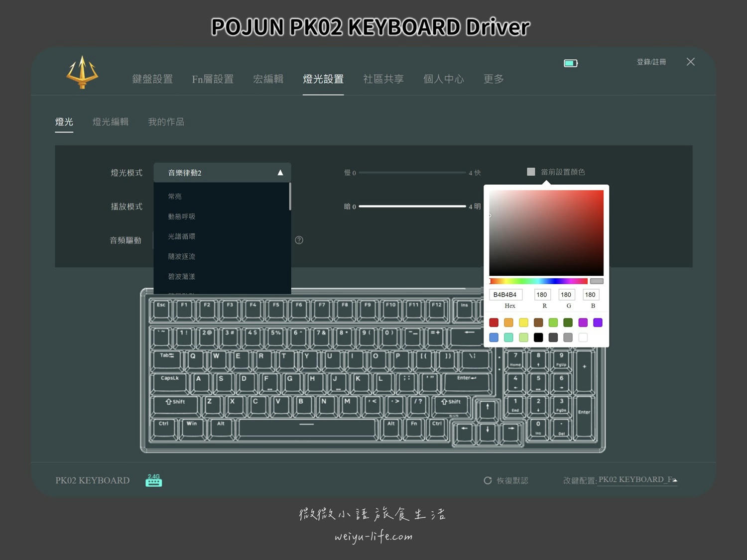Click the golden trident logo icon
The image size is (747, 560).
click(x=82, y=73)
